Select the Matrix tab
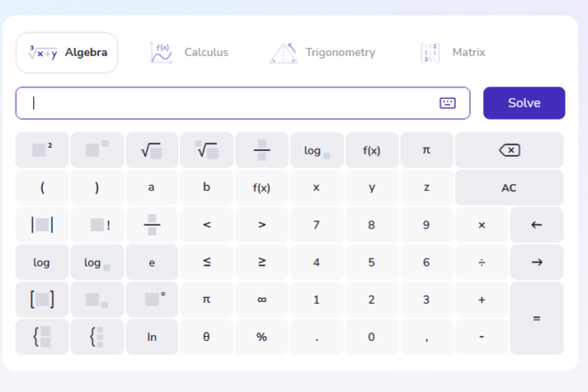Image resolution: width=588 pixels, height=392 pixels. tap(453, 52)
